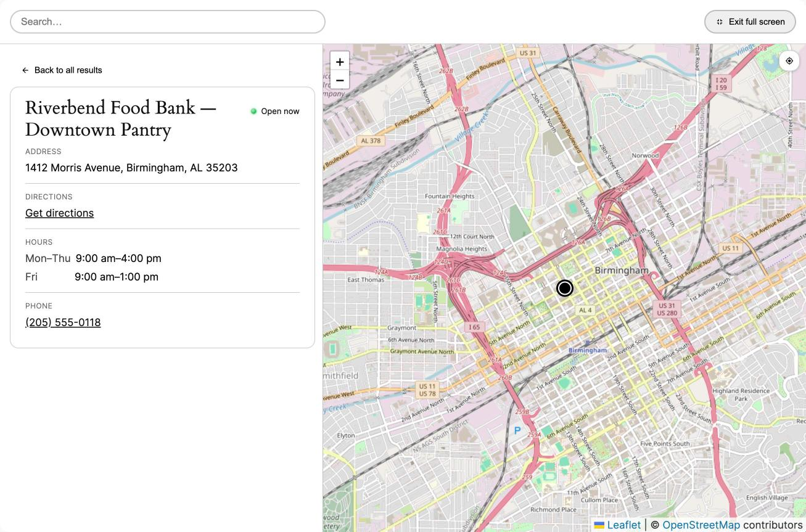806x532 pixels.
Task: Click the Open now status
Action: tap(274, 112)
